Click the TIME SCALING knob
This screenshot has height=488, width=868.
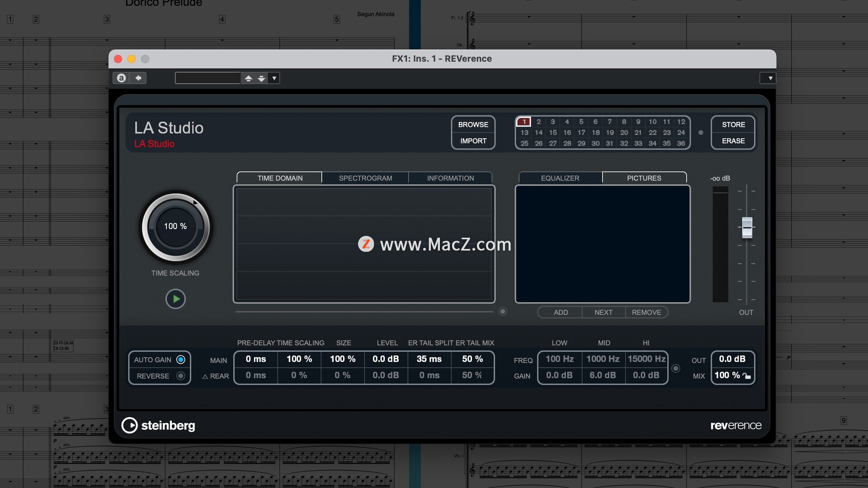click(175, 227)
